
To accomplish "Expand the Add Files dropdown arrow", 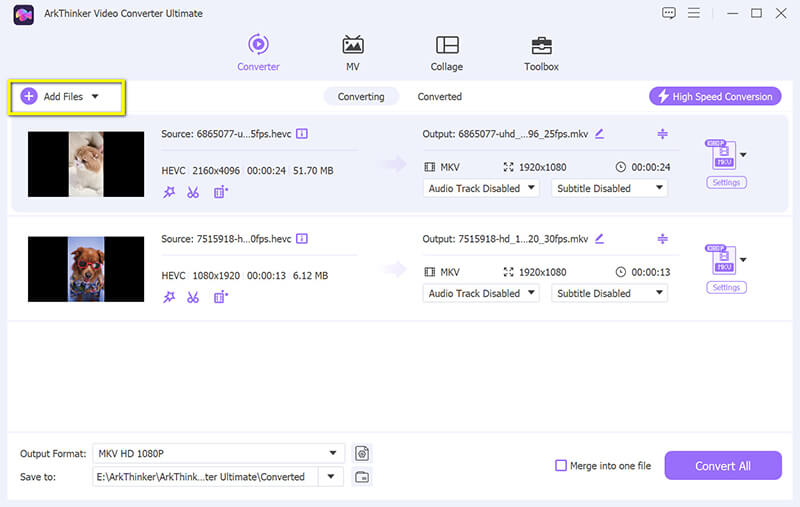I will (x=95, y=96).
